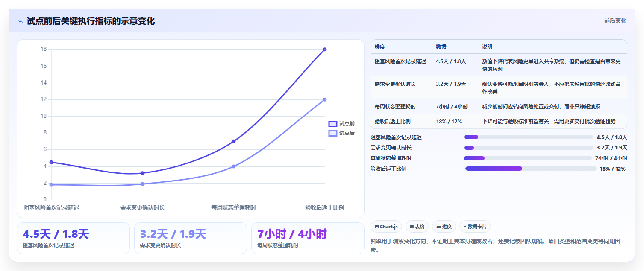Screen dimensions: 644x271
Task: Click table value 3.2天 / 1.9天
Action: pos(451,84)
